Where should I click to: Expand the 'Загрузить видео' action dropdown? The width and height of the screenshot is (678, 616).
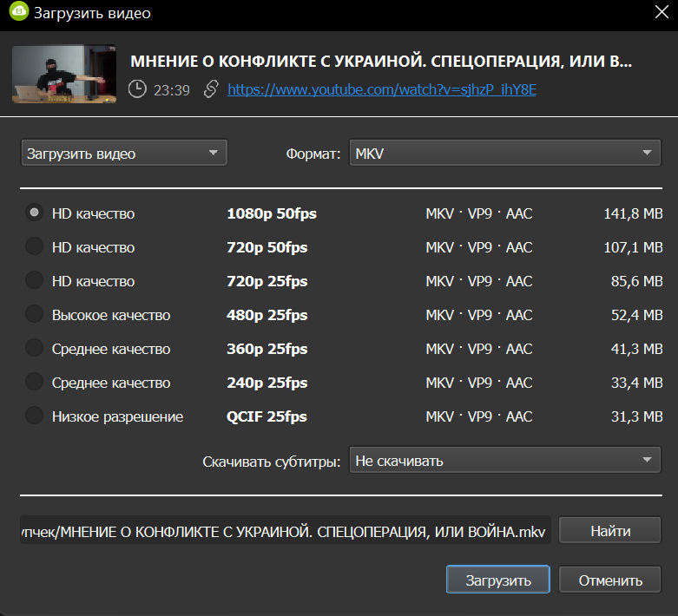[x=123, y=154]
